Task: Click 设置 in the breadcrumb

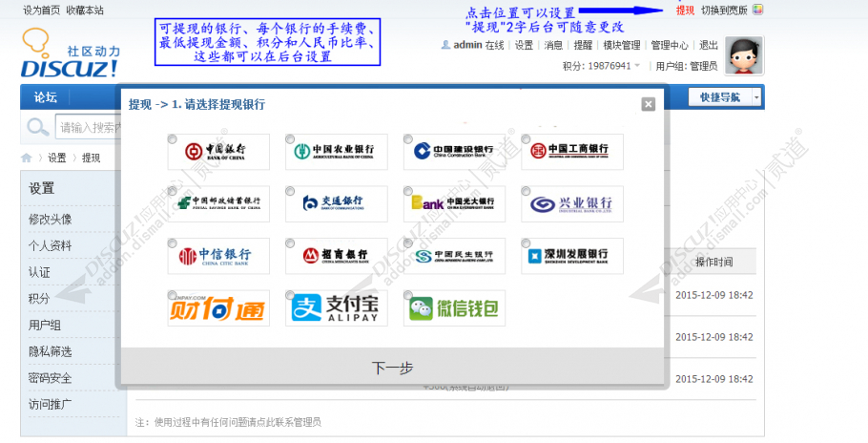Action: point(56,158)
